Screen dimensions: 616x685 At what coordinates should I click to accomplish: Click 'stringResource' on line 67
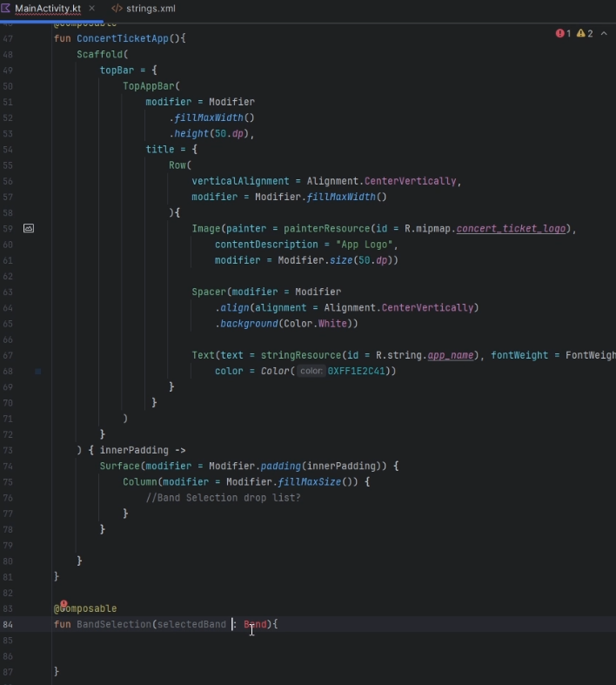pos(301,355)
